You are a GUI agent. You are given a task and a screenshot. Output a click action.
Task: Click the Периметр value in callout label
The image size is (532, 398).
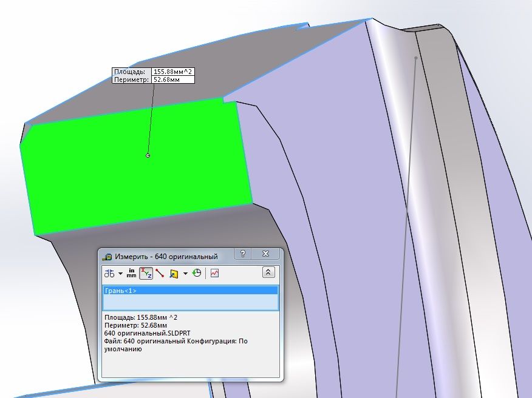tap(172, 79)
